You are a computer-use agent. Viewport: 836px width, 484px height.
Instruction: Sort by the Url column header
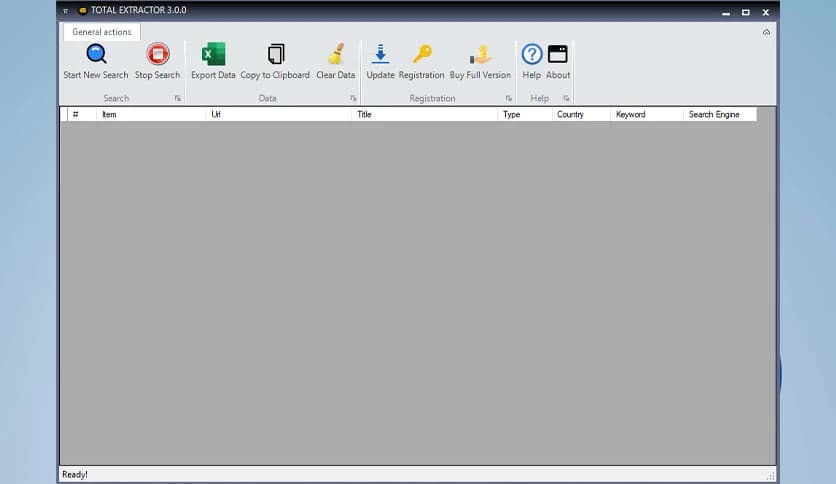(x=278, y=114)
